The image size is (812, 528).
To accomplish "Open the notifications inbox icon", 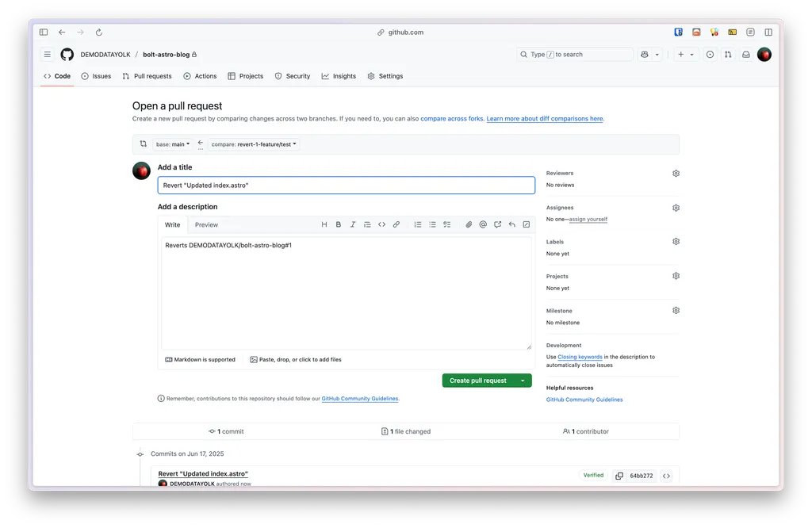I will pos(746,55).
